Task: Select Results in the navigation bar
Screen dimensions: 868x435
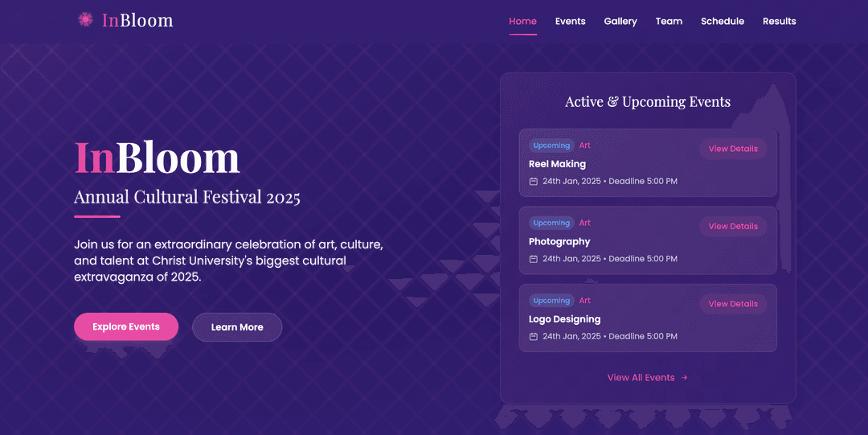Action: pos(779,22)
